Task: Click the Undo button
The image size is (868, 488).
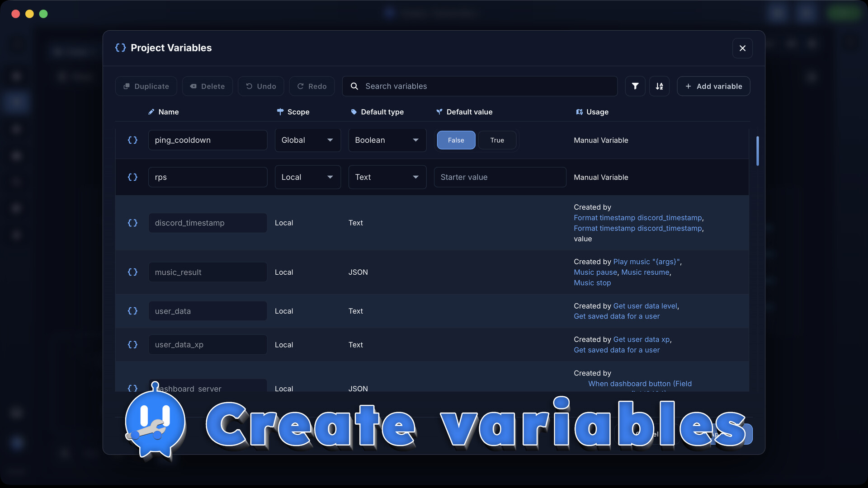Action: pos(261,86)
